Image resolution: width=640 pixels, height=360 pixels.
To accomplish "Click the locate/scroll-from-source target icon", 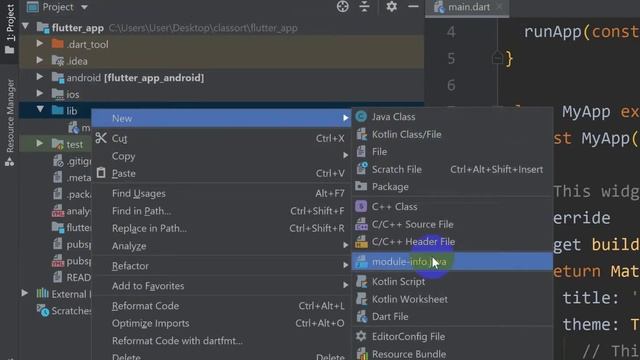I will [x=342, y=7].
